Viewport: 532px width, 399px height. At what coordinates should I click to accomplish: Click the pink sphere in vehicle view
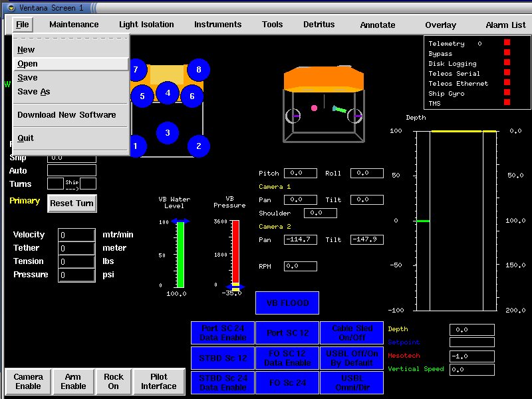(314, 108)
